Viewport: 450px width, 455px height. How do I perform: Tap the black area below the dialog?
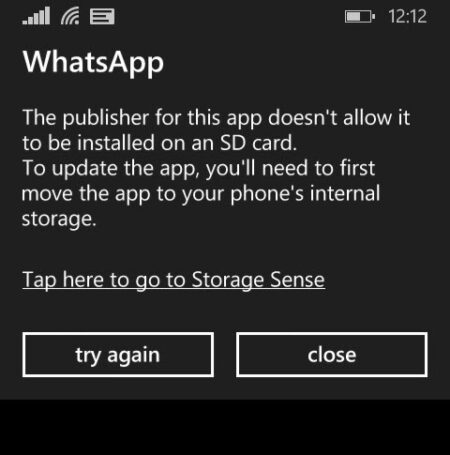225,427
